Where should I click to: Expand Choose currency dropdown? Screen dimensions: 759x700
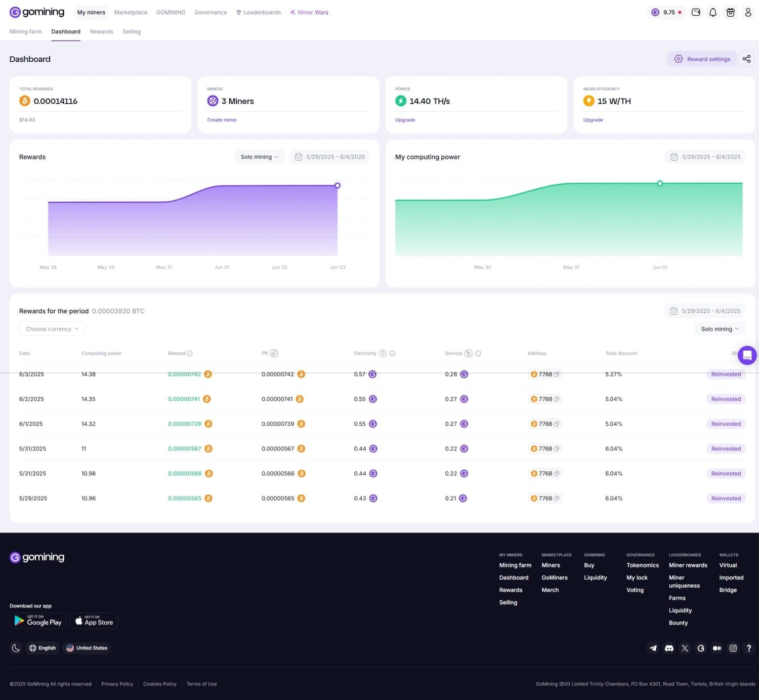pos(52,329)
